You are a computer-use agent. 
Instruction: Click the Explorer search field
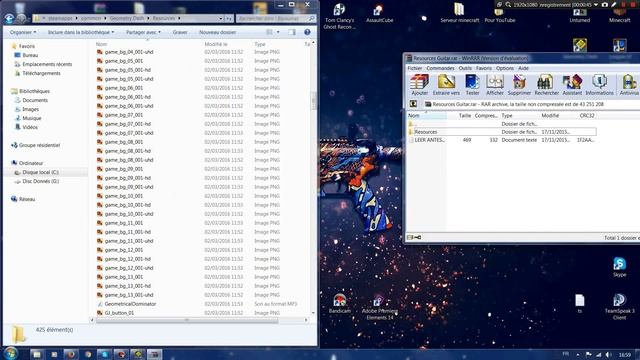[x=275, y=18]
